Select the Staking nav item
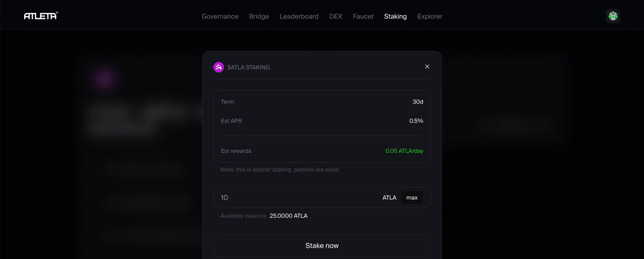Image resolution: width=644 pixels, height=259 pixels. 395,17
